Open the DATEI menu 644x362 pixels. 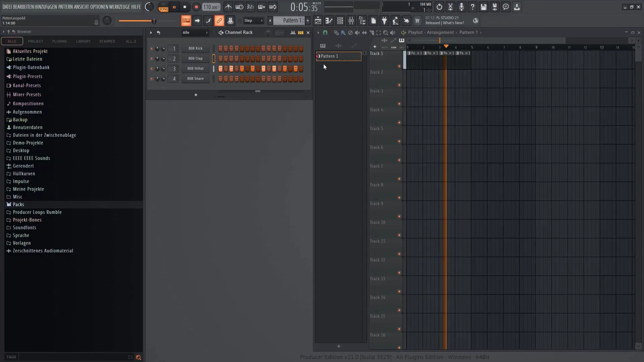pyautogui.click(x=7, y=7)
